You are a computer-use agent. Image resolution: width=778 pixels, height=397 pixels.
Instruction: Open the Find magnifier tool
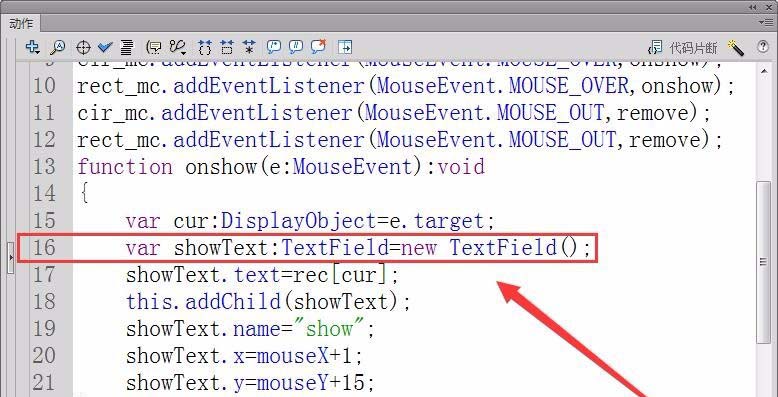click(x=58, y=48)
